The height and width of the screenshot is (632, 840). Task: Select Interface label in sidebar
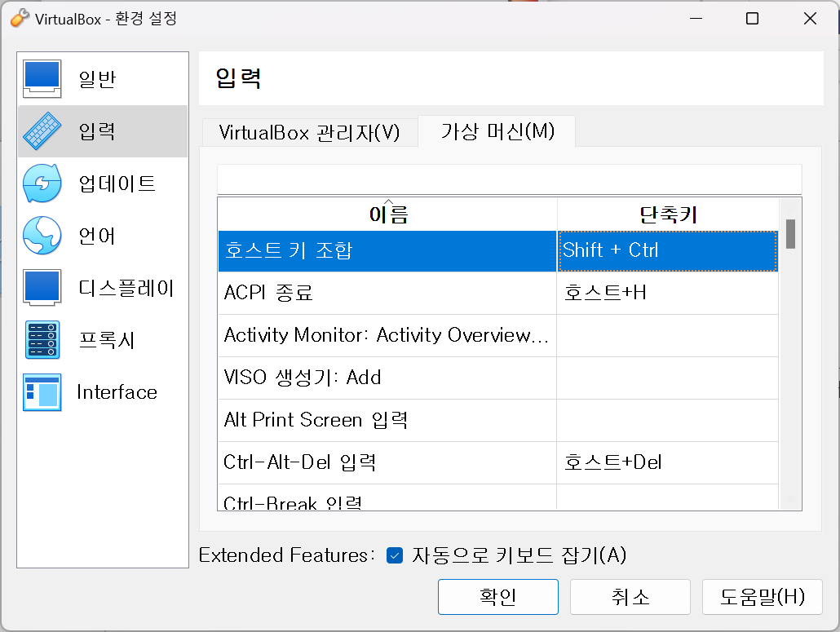117,392
